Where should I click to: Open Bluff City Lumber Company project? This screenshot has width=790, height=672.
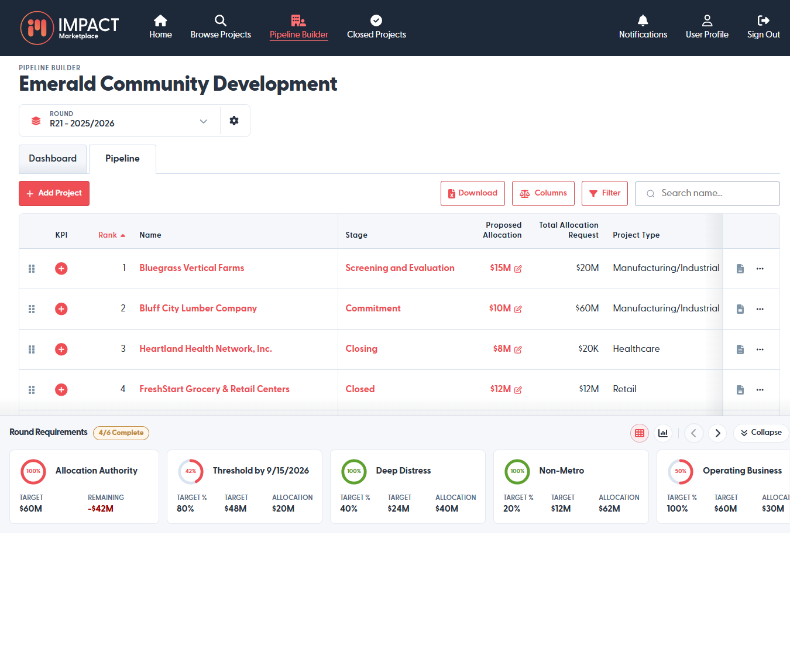198,308
